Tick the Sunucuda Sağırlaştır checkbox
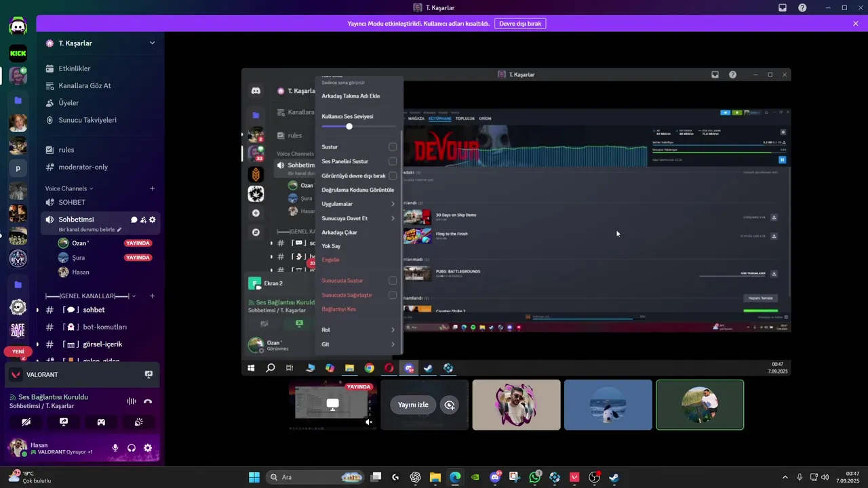The height and width of the screenshot is (488, 868). pyautogui.click(x=393, y=295)
